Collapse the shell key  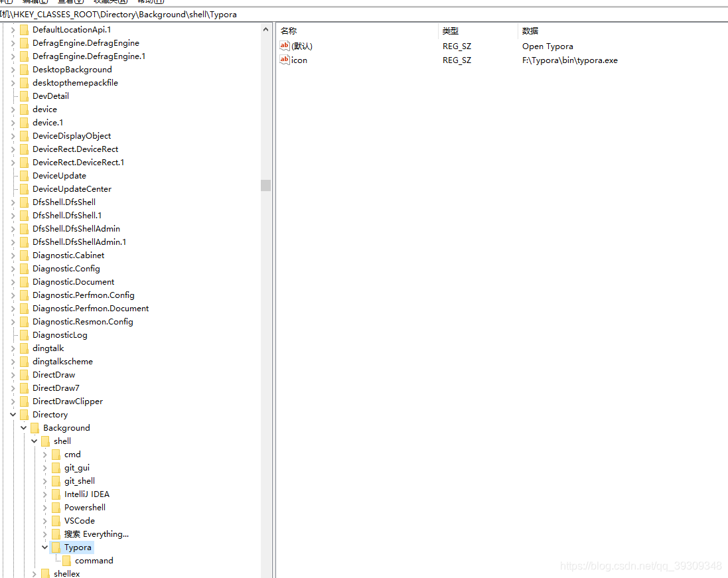[35, 441]
